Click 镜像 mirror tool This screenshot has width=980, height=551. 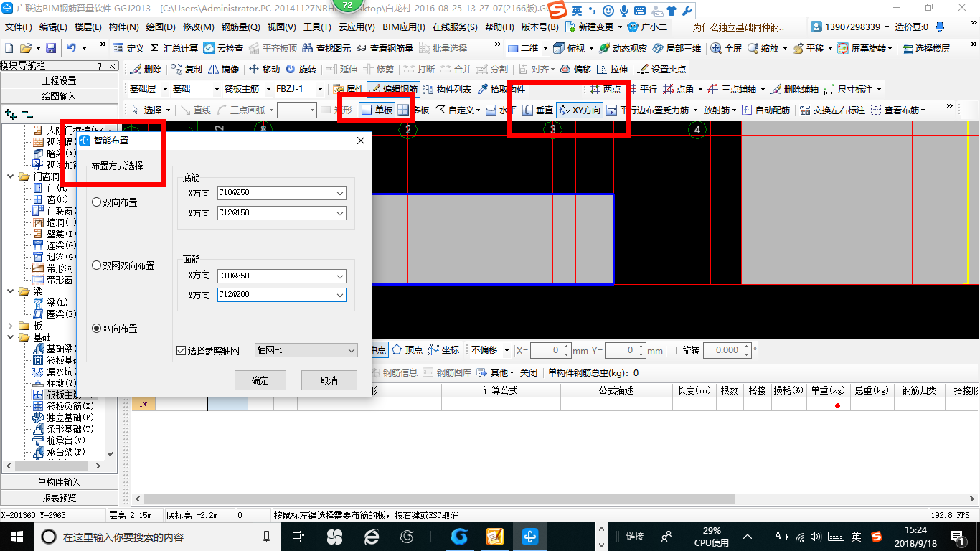coord(224,69)
